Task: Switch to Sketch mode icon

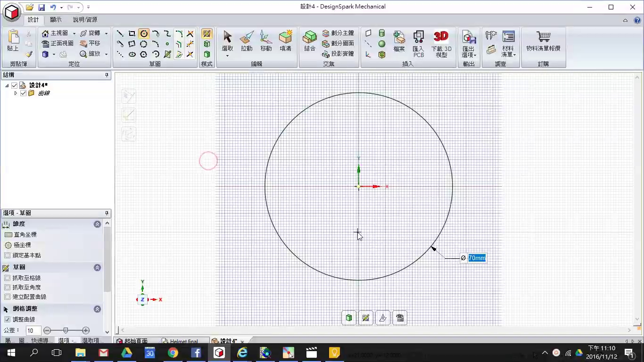Action: pyautogui.click(x=206, y=33)
